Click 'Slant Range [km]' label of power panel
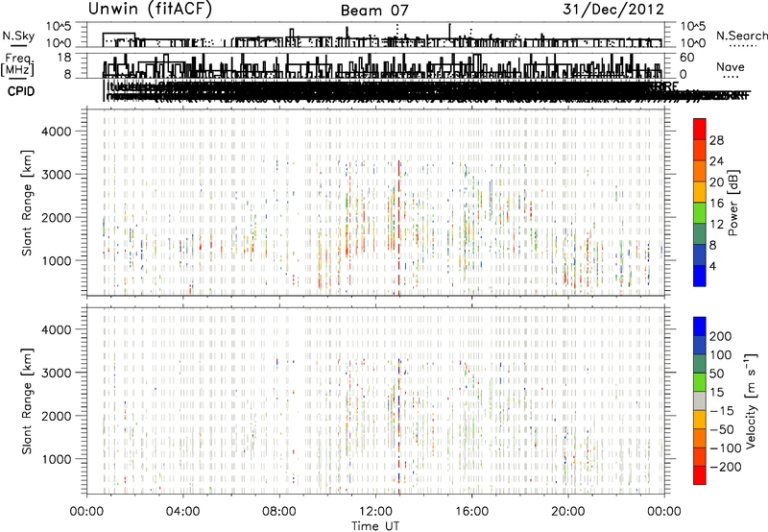The height and width of the screenshot is (532, 768). tap(27, 203)
